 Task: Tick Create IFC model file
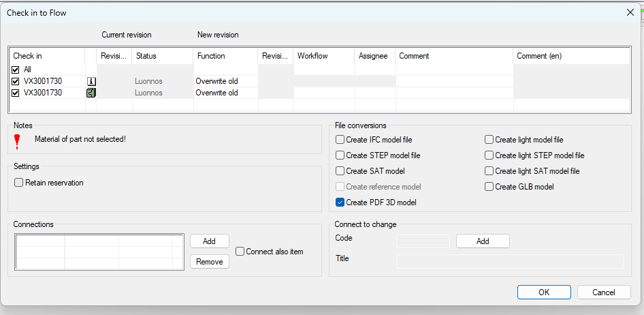tap(340, 140)
